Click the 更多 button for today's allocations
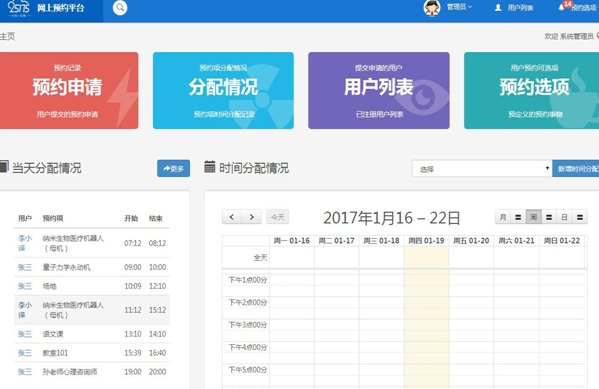 click(173, 169)
